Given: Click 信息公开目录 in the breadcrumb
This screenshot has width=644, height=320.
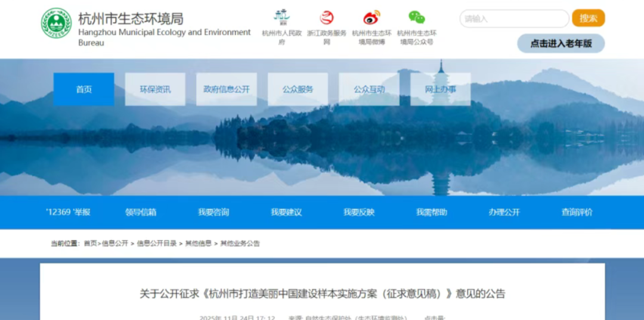Looking at the screenshot, I should (157, 243).
